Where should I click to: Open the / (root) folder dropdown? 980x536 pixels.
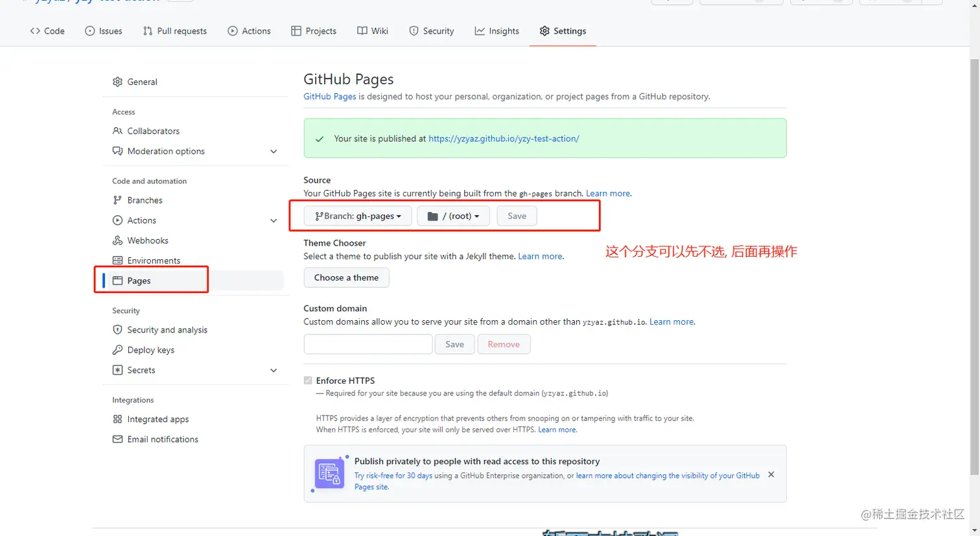(x=453, y=216)
